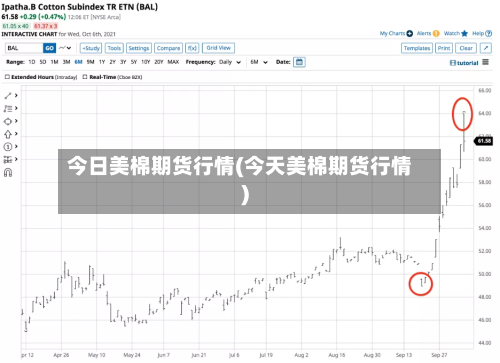The width and height of the screenshot is (500, 363).
Task: Select the 2Y range
Action: pos(113,62)
